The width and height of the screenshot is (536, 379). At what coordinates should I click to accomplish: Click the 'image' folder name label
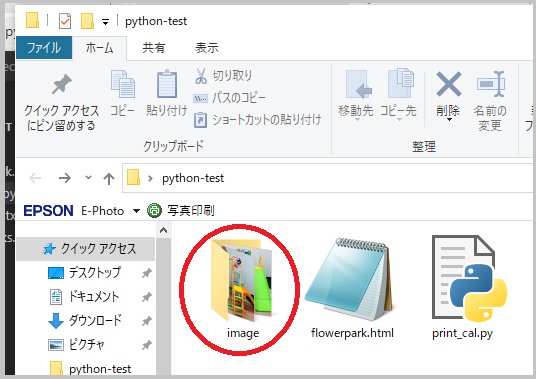243,333
